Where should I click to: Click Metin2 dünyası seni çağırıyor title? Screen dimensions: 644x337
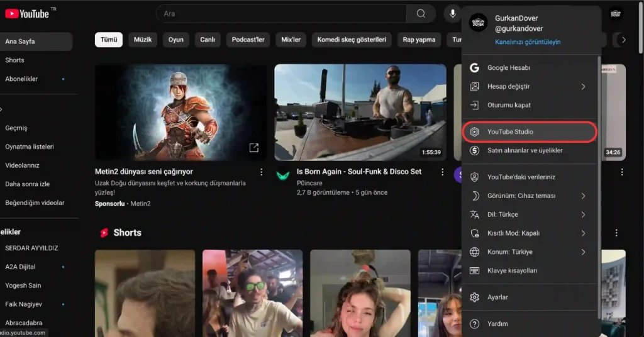(x=144, y=172)
